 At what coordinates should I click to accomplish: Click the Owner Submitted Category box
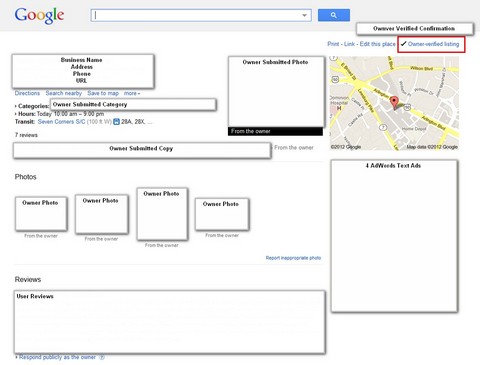133,105
